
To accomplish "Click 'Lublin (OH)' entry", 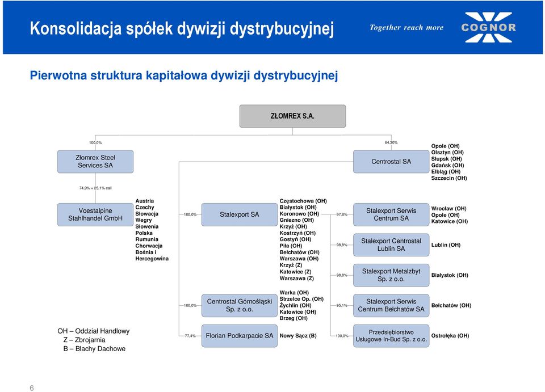I will (446, 245).
